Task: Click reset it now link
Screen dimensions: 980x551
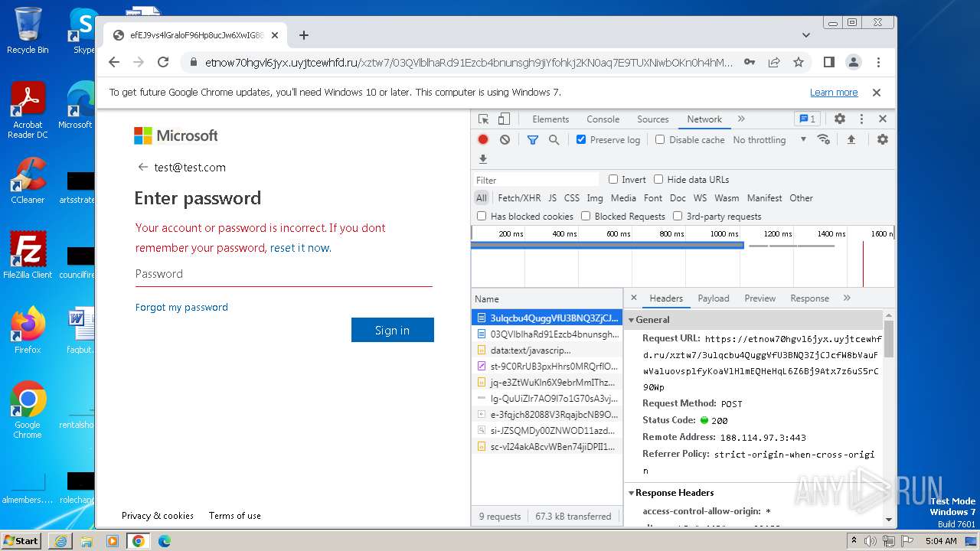Action: 300,248
